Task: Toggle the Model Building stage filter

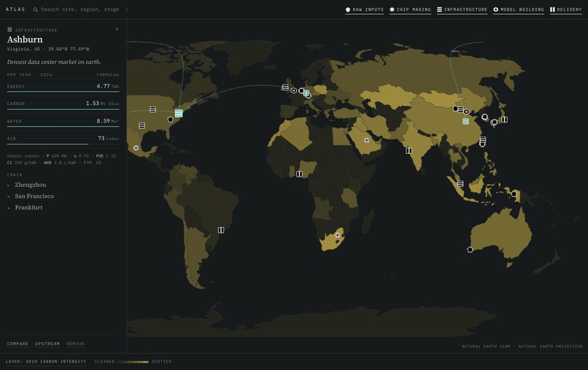Action: point(519,9)
